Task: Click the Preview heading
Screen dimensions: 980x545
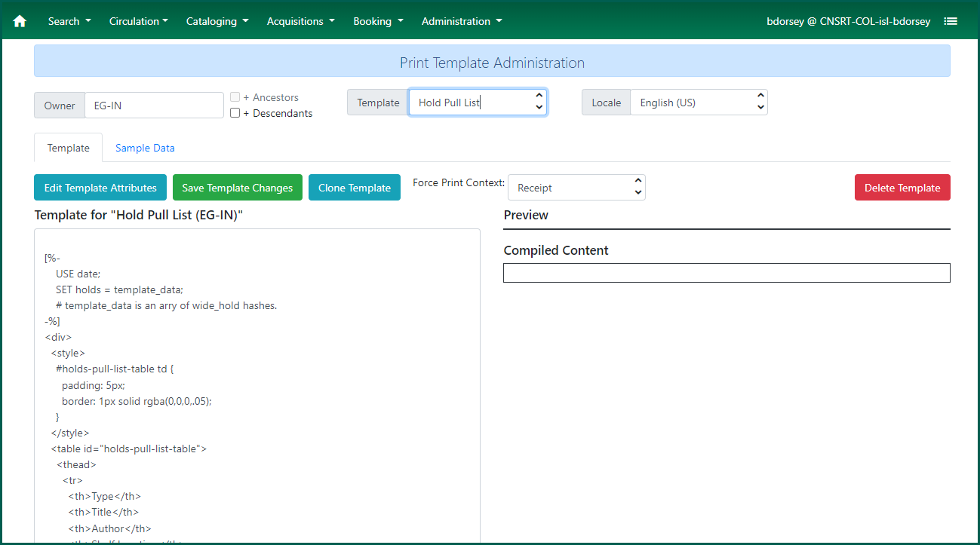Action: coord(526,215)
